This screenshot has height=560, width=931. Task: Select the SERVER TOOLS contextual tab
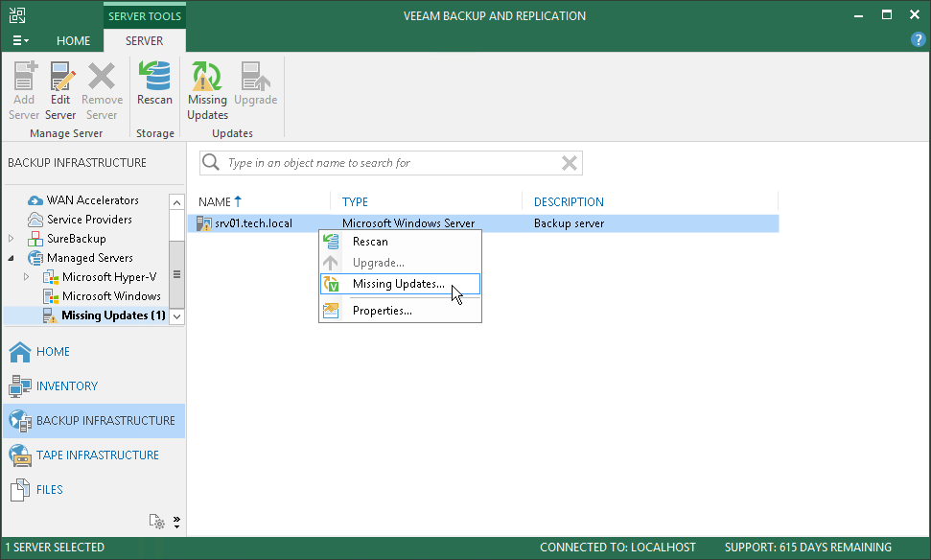click(144, 16)
